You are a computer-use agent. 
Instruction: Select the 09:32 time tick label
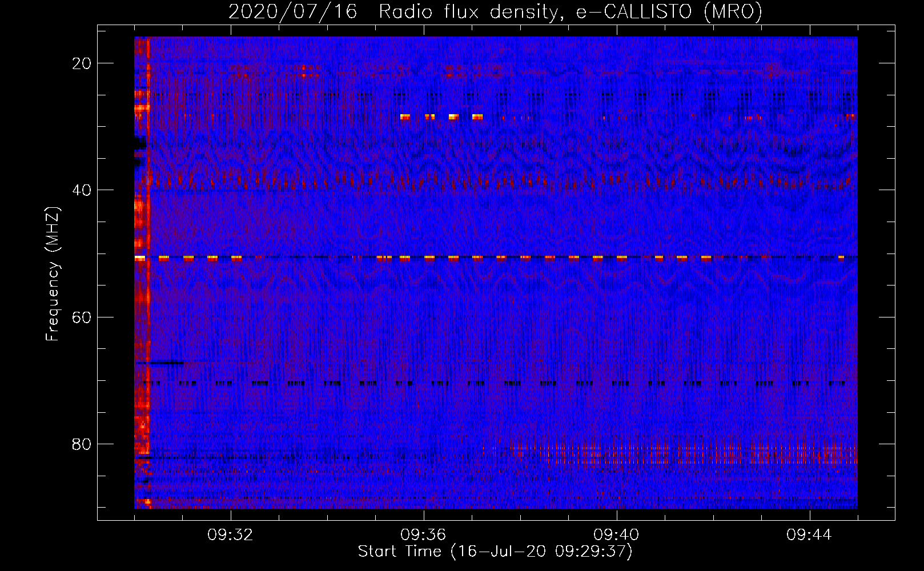tap(230, 535)
